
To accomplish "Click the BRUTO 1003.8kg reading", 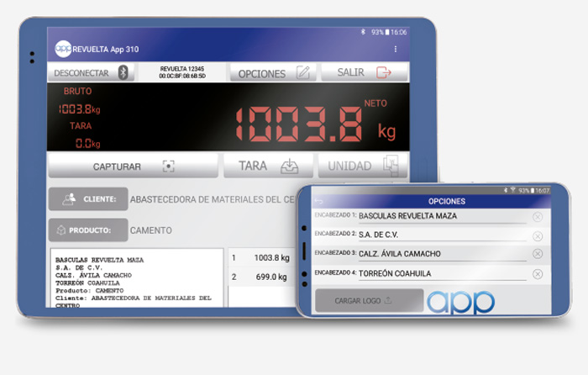I will (79, 109).
